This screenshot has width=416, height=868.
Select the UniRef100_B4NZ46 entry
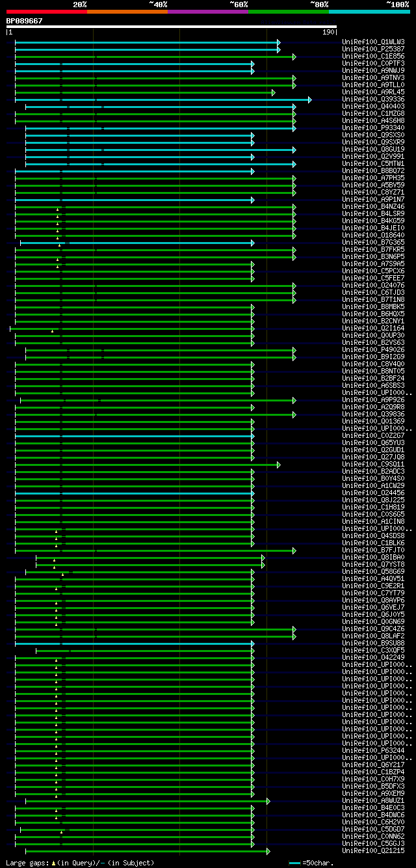[373, 206]
